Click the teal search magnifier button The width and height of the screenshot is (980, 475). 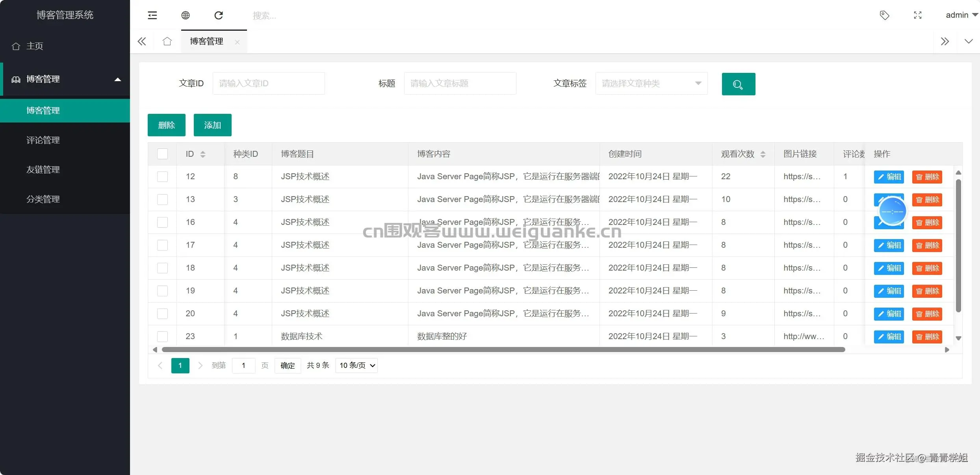[x=738, y=84]
